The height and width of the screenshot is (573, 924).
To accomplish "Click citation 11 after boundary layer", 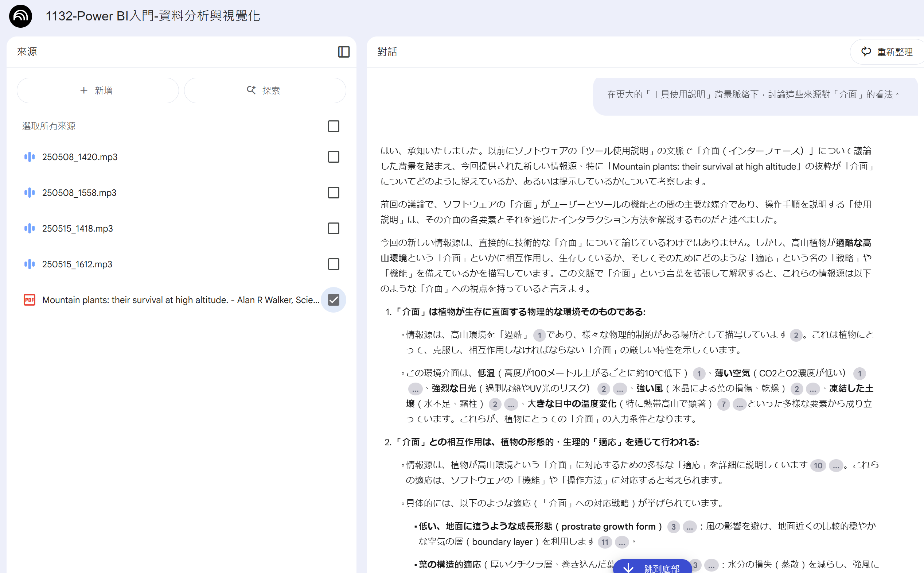I will click(x=605, y=542).
